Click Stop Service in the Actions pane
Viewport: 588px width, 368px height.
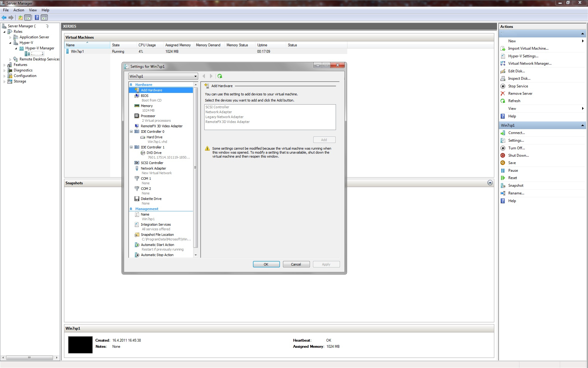[518, 86]
